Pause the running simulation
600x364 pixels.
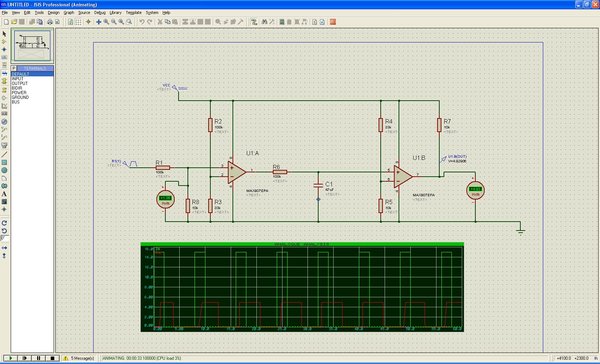tap(39, 358)
